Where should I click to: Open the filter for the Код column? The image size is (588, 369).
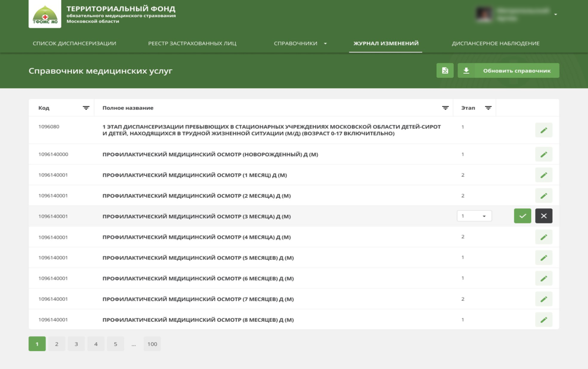coord(86,108)
